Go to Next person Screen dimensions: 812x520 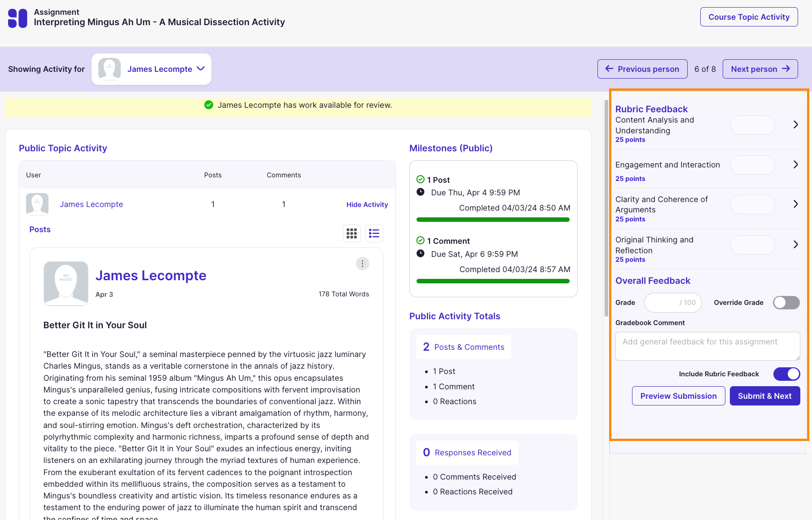760,69
